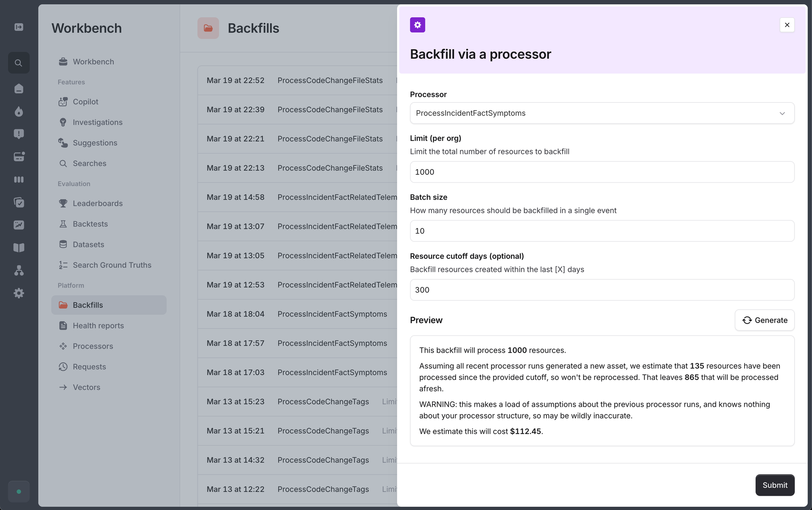Go to Investigations in sidebar
The height and width of the screenshot is (510, 812).
tap(97, 122)
